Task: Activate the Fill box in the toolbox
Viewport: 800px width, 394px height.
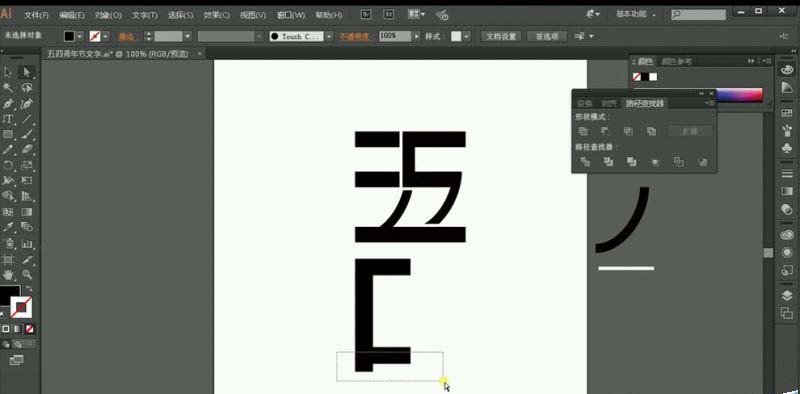Action: pyautogui.click(x=9, y=294)
